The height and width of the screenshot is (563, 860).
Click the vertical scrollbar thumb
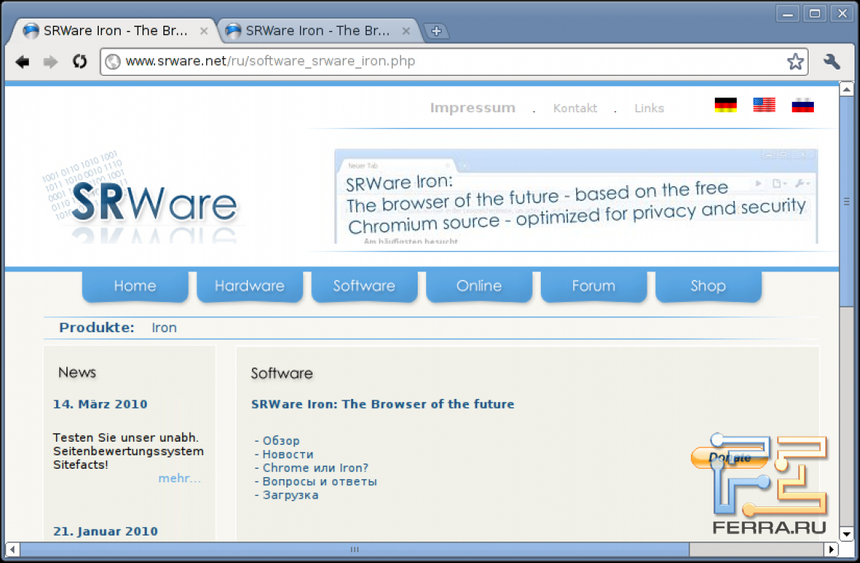pos(846,202)
